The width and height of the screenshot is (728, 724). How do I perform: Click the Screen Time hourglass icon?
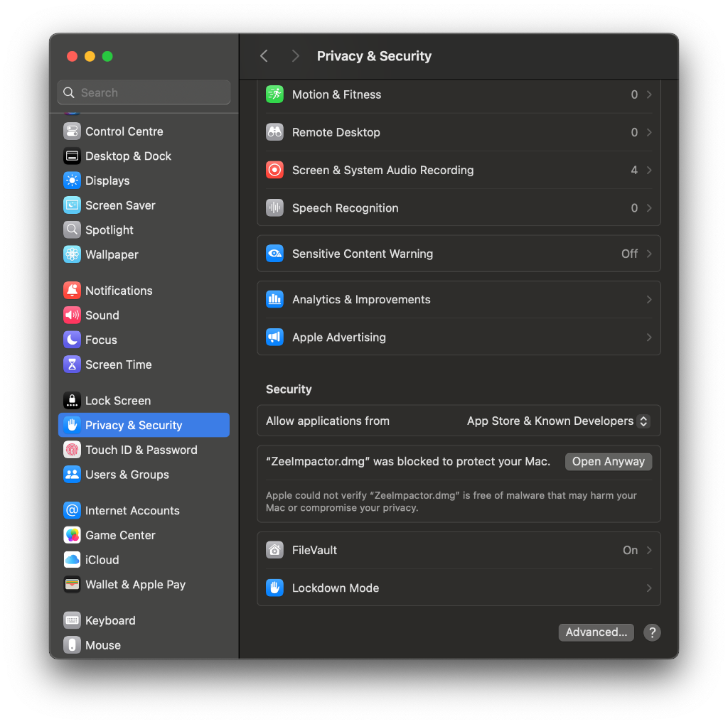point(72,364)
